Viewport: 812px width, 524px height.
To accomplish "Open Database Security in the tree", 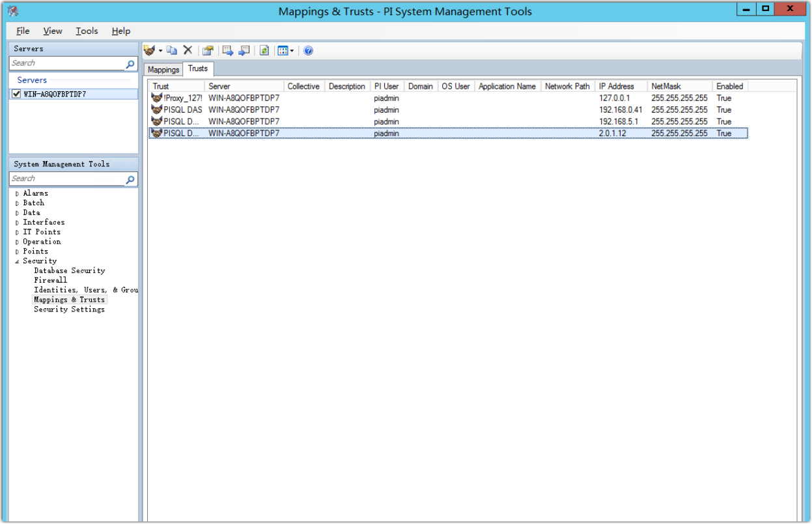I will click(x=70, y=270).
